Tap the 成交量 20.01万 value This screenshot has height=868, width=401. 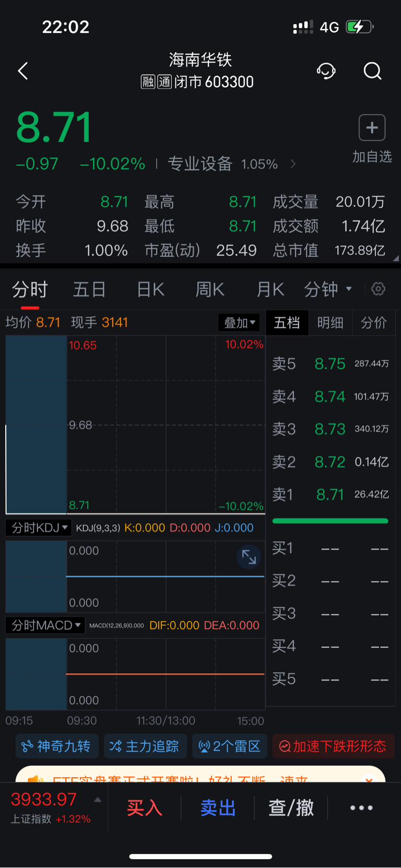360,202
